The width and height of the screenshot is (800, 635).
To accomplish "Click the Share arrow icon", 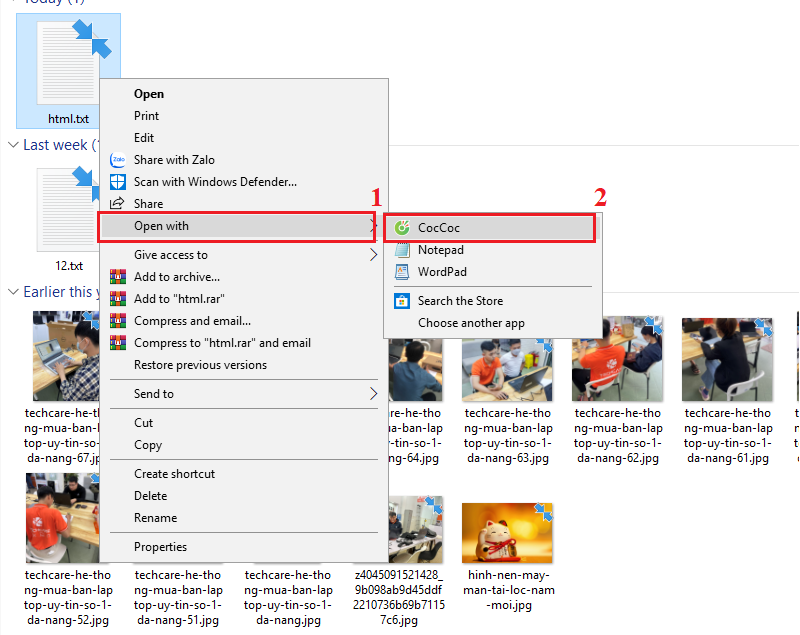I will (118, 204).
